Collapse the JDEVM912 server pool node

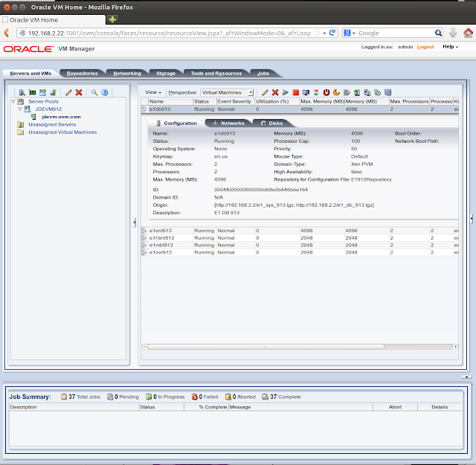pyautogui.click(x=20, y=109)
